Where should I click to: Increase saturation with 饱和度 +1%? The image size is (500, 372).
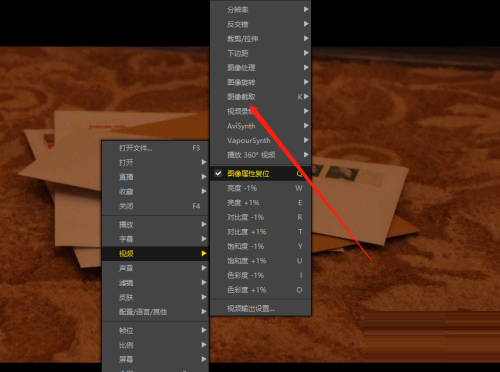tap(261, 261)
